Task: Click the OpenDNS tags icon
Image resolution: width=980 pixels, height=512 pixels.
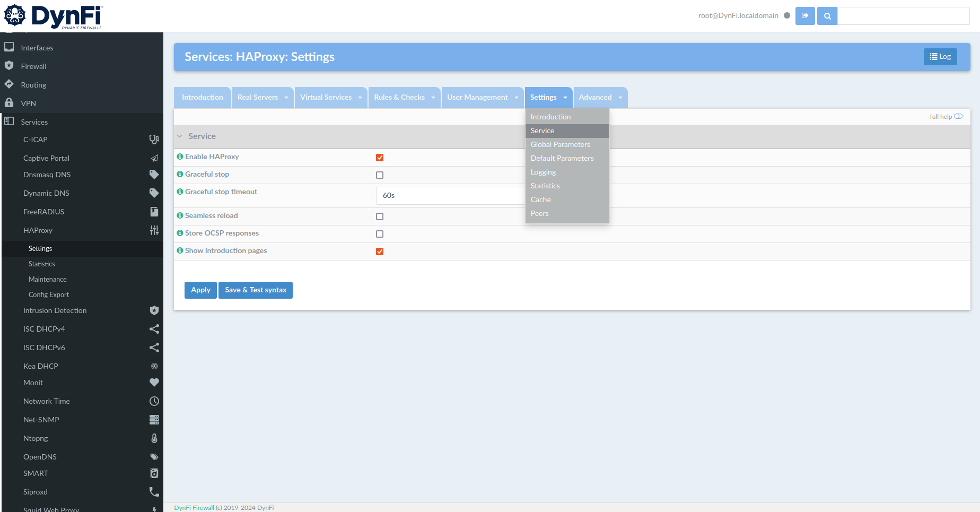Action: coord(154,457)
